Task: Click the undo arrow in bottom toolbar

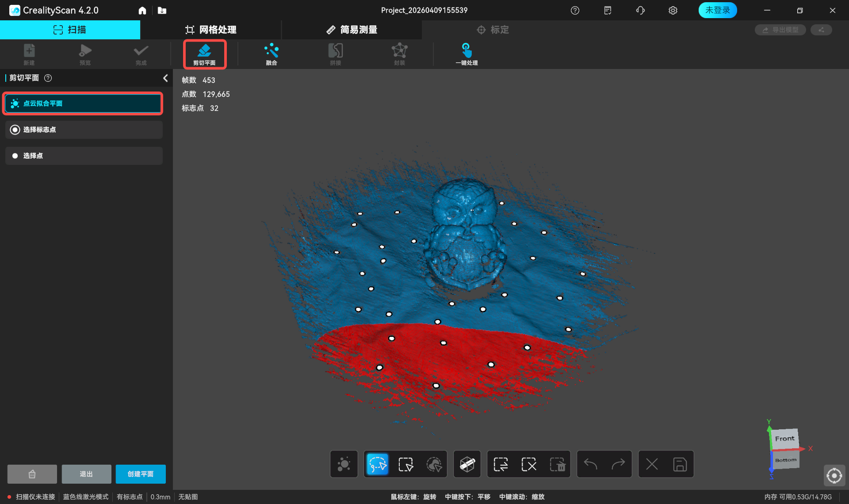Action: click(590, 464)
